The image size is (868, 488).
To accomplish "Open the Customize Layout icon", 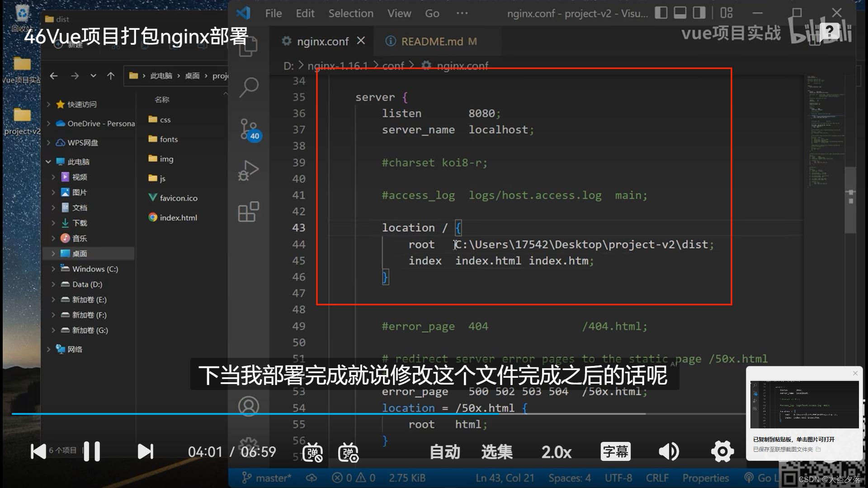I will pyautogui.click(x=726, y=13).
